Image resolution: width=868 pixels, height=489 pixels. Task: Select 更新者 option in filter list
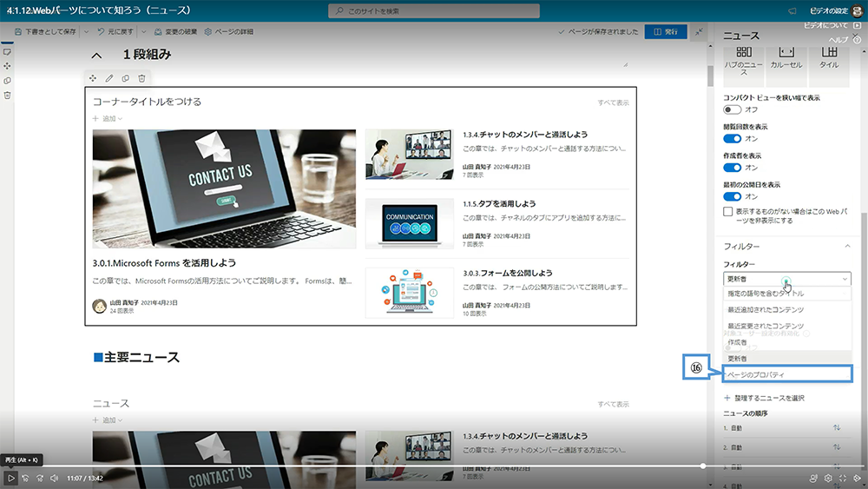point(786,359)
